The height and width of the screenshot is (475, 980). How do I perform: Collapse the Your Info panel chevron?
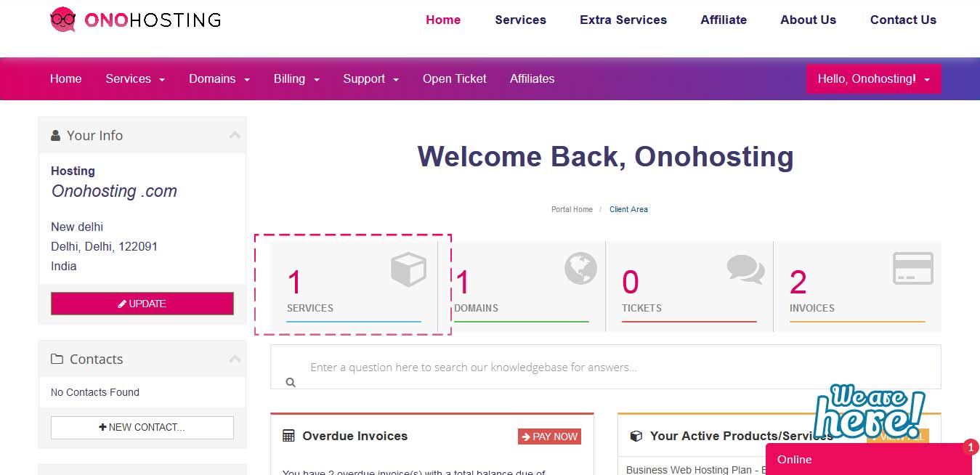tap(235, 135)
